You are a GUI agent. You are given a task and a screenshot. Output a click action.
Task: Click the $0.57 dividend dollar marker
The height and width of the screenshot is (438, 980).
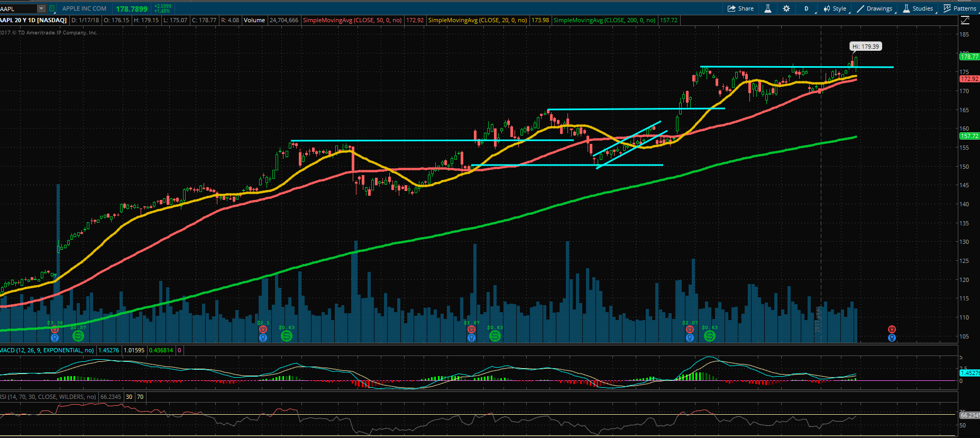click(x=78, y=335)
